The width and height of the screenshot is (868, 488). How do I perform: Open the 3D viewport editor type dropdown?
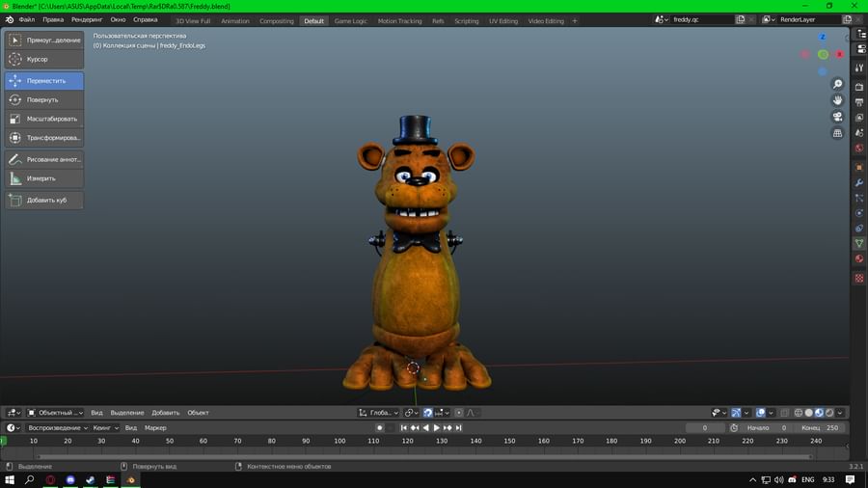pyautogui.click(x=14, y=413)
